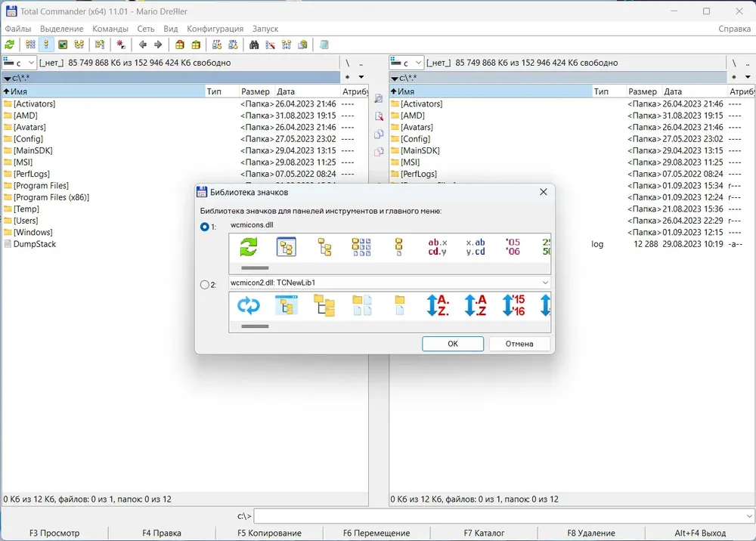This screenshot has height=541, width=756.
Task: Choose radio button 2 for wcmicon2.dll
Action: pyautogui.click(x=204, y=285)
